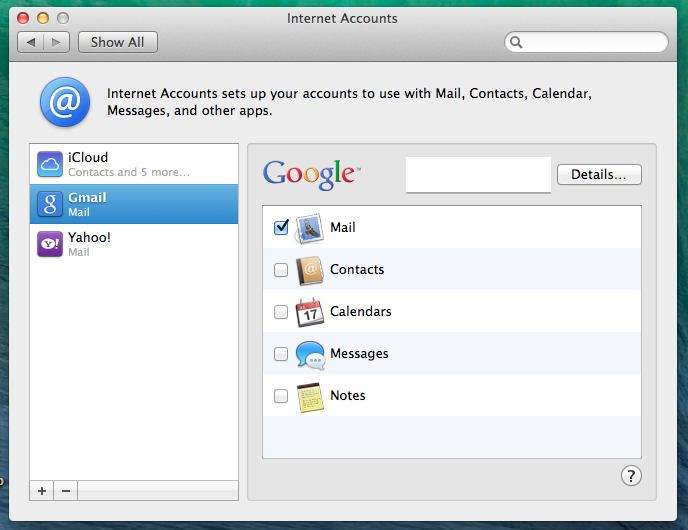Image resolution: width=688 pixels, height=530 pixels.
Task: Open the Details… button
Action: tap(599, 175)
